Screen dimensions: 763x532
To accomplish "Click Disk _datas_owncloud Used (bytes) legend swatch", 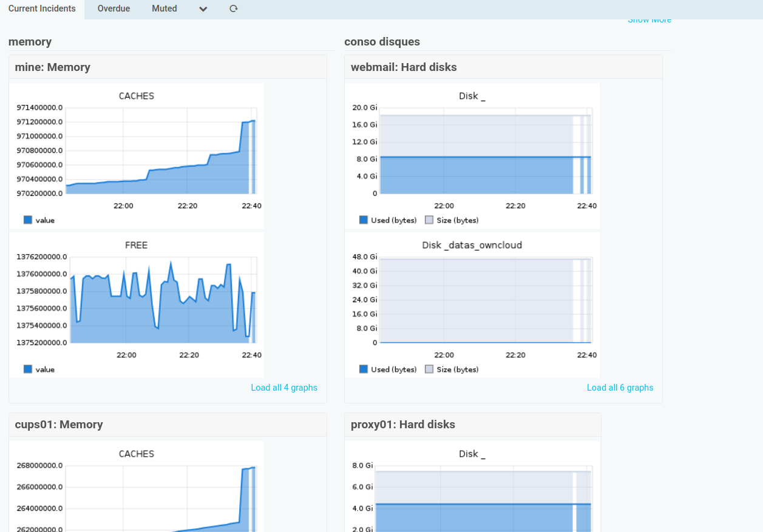I will tap(364, 369).
